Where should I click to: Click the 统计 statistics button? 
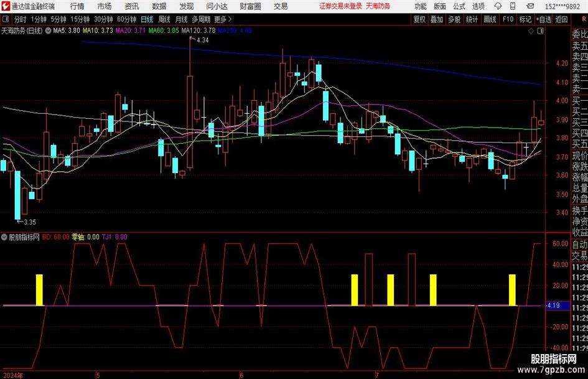coord(472,19)
